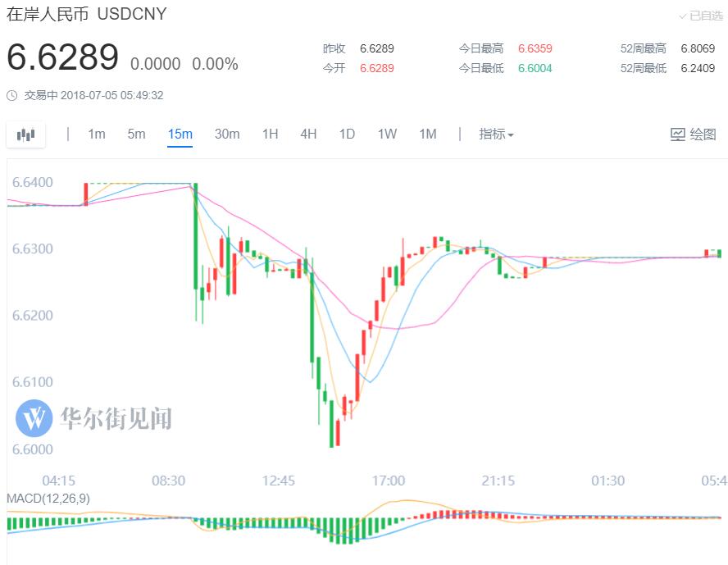Click the 17:00 time axis label

388,481
